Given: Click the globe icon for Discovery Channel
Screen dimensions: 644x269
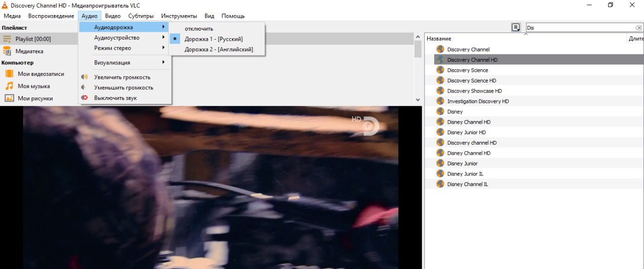Looking at the screenshot, I should (440, 49).
